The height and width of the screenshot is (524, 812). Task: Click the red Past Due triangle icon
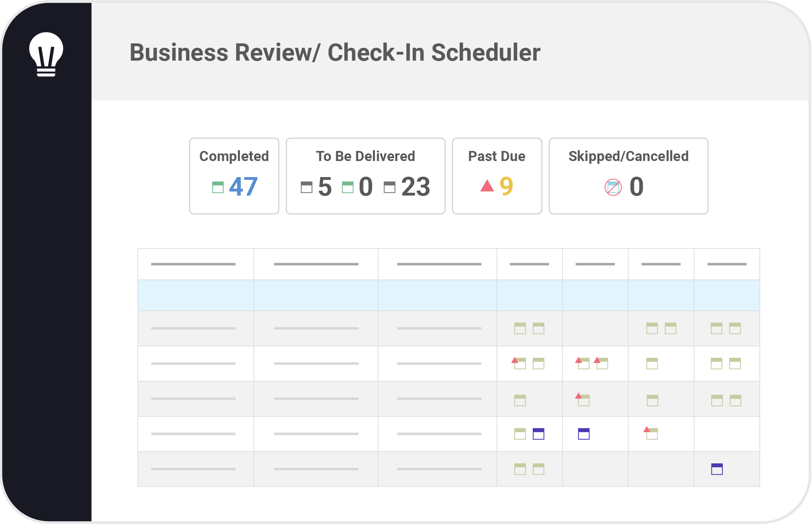(487, 186)
